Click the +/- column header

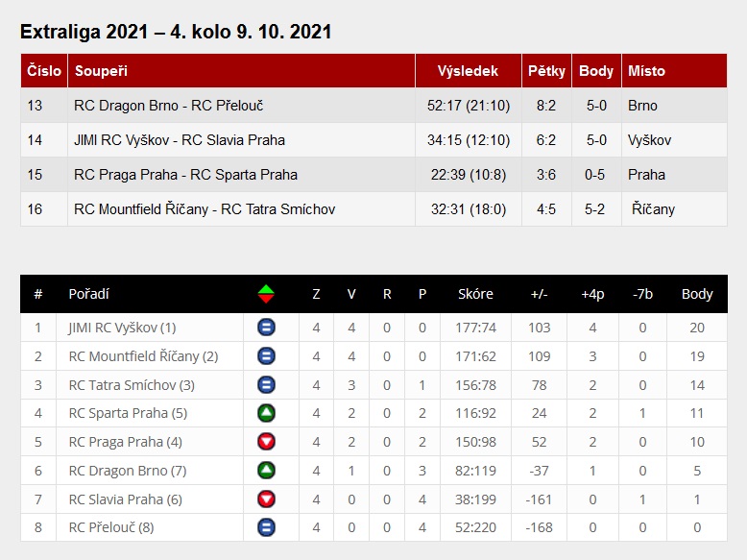click(x=539, y=294)
